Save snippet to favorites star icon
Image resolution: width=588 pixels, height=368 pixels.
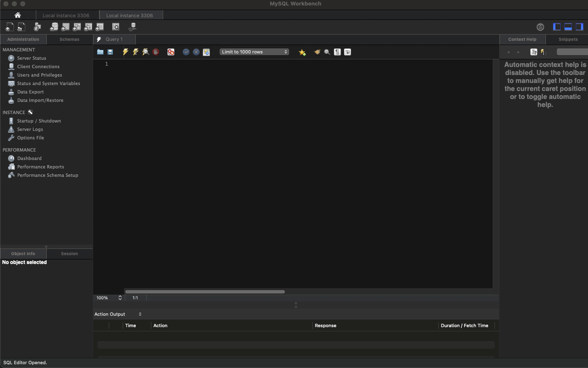(302, 52)
